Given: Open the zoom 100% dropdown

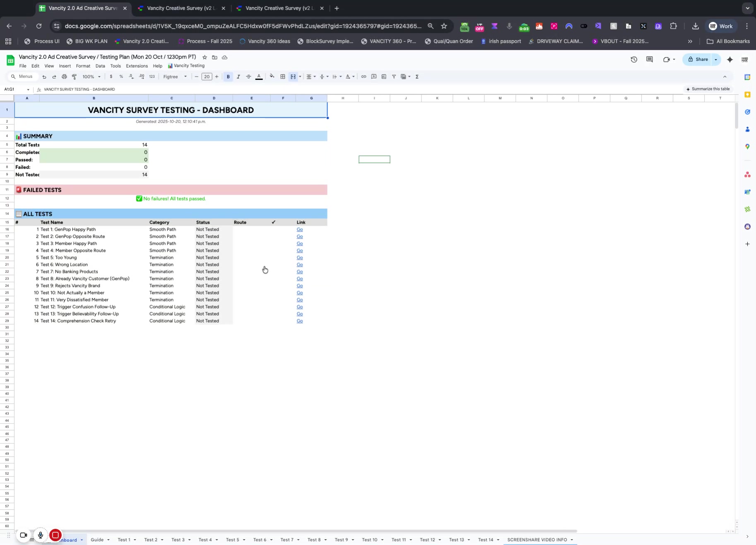Looking at the screenshot, I should click(91, 77).
